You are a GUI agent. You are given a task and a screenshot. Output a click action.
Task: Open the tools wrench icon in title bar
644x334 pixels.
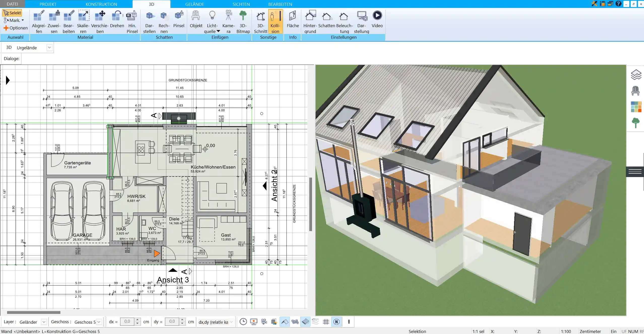click(594, 4)
